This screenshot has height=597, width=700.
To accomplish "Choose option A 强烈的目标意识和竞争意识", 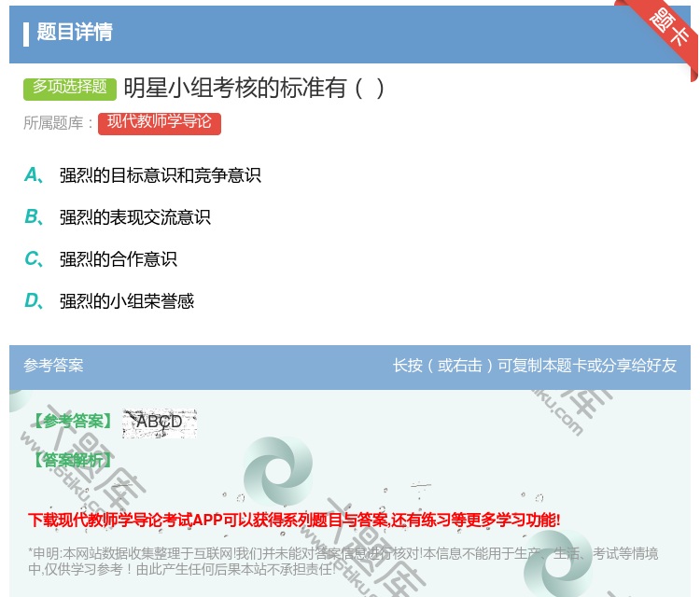I will [143, 175].
